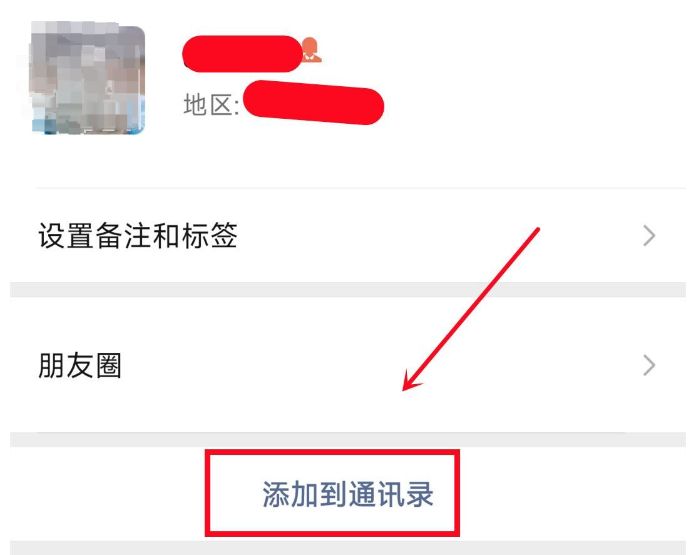Tap the blurred profile avatar picture
The height and width of the screenshot is (555, 688).
pos(87,78)
